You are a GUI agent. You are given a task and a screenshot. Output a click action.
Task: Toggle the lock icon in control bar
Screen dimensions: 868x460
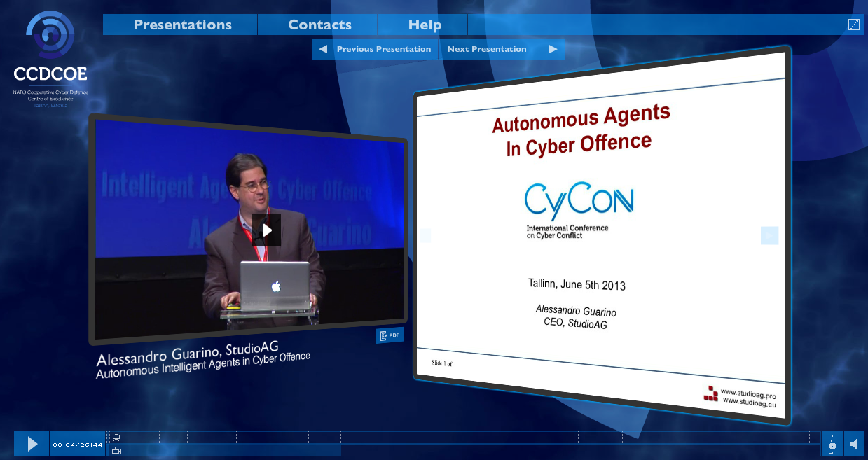[x=832, y=444]
